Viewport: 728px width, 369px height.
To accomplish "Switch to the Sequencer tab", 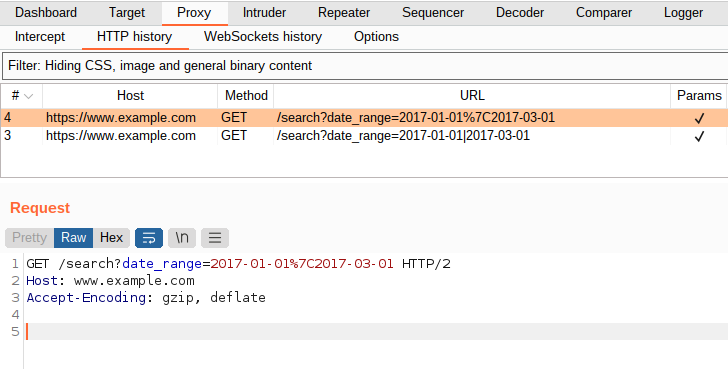I will (x=433, y=13).
